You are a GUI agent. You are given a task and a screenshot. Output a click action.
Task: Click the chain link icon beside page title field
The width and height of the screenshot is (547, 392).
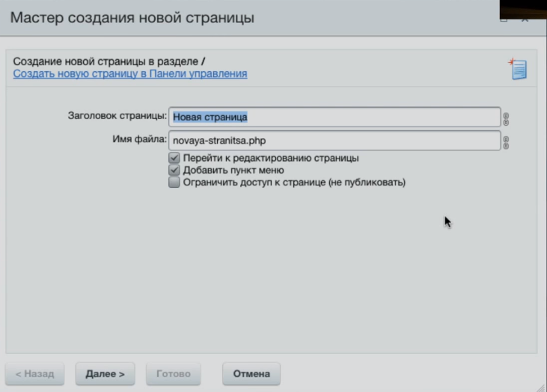[506, 119]
